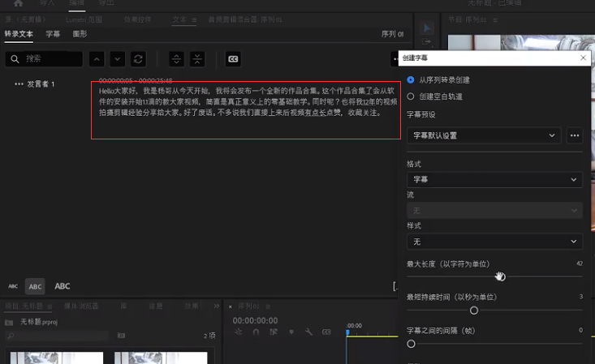This screenshot has width=595, height=364.
Task: Open the 效果 tab in project panel group
Action: click(x=192, y=306)
